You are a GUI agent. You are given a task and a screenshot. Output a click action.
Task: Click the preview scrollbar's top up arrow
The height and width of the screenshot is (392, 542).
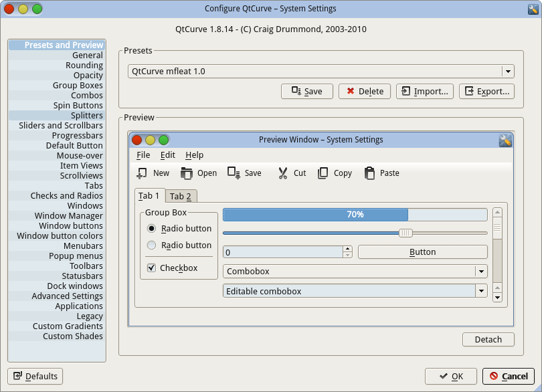497,212
